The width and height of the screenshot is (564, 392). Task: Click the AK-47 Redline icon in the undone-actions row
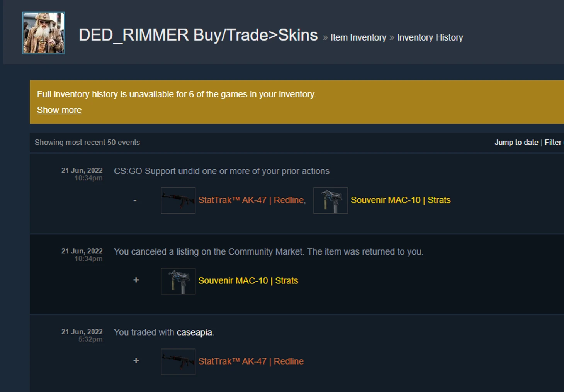[178, 200]
